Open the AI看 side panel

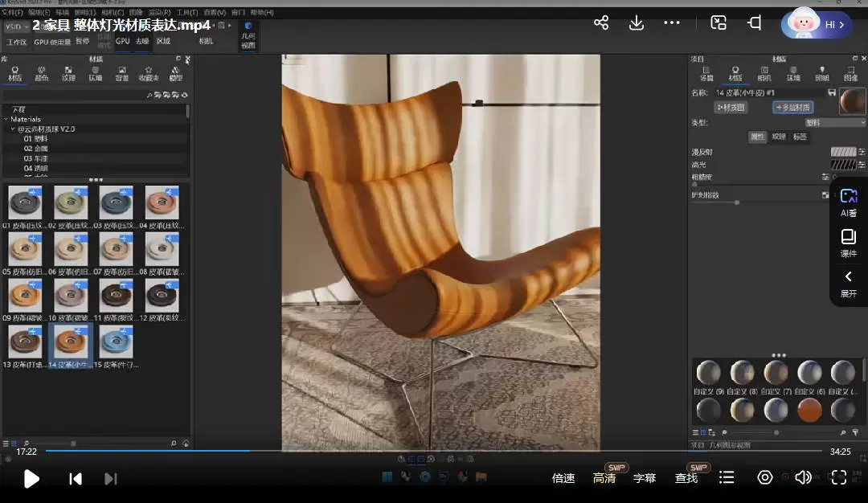pyautogui.click(x=849, y=202)
